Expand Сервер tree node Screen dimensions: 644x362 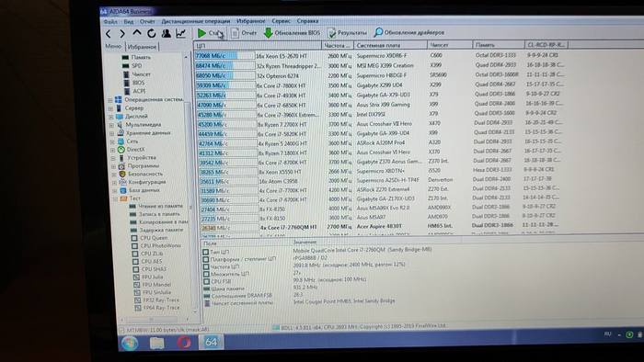tap(110, 108)
